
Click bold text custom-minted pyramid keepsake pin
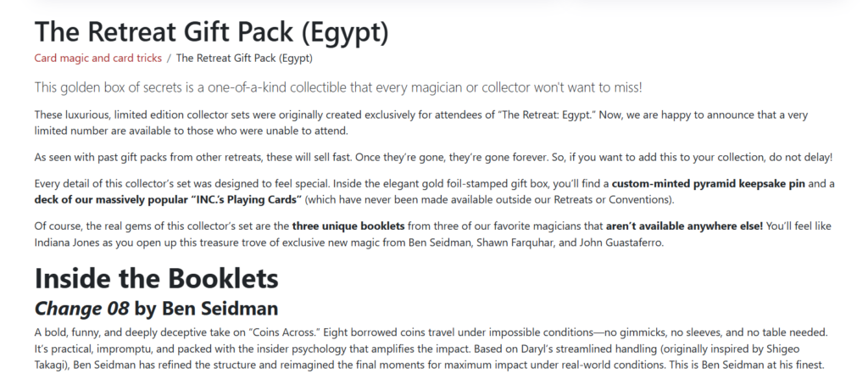point(709,184)
